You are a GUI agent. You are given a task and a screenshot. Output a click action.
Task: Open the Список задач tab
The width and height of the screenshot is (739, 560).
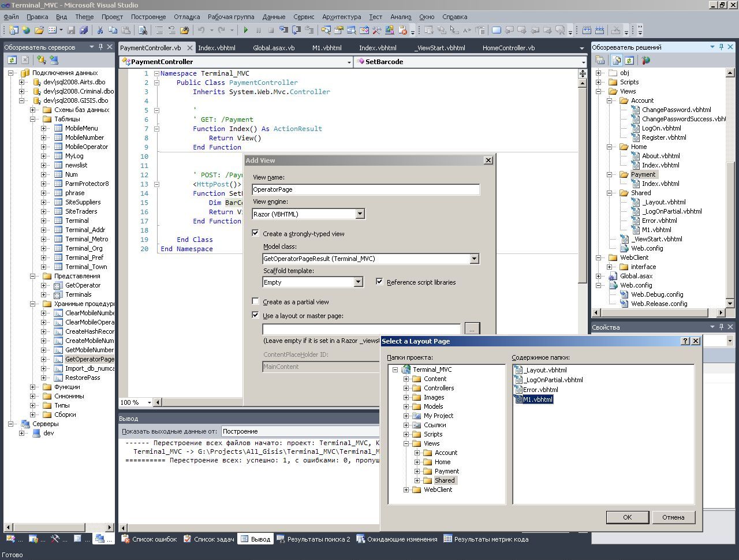[209, 539]
